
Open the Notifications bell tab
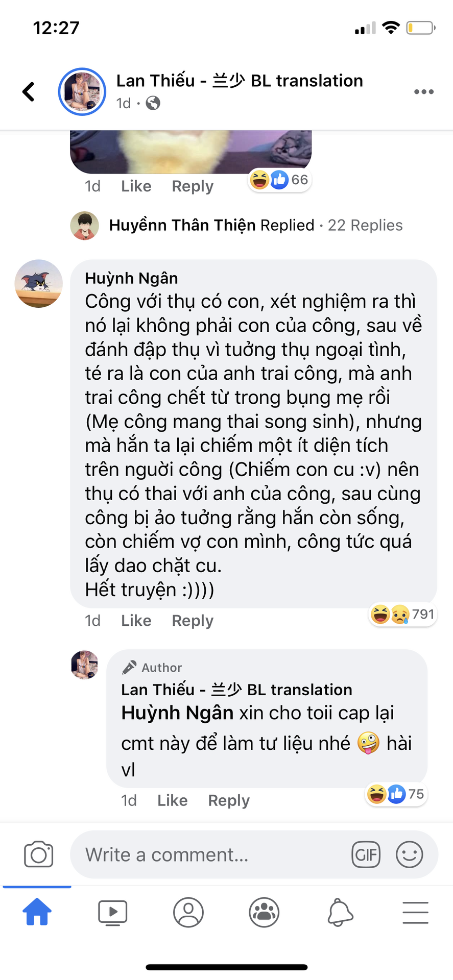pyautogui.click(x=340, y=913)
